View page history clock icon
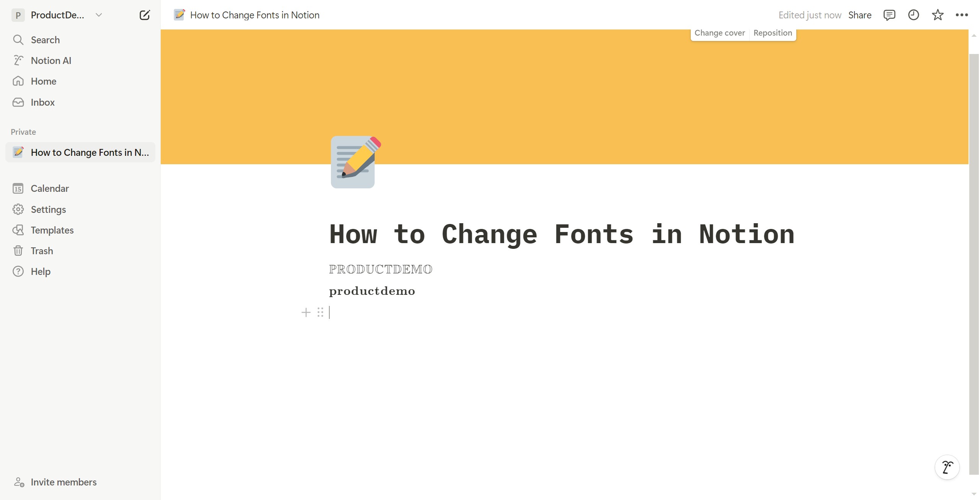Viewport: 980px width, 500px height. (913, 15)
